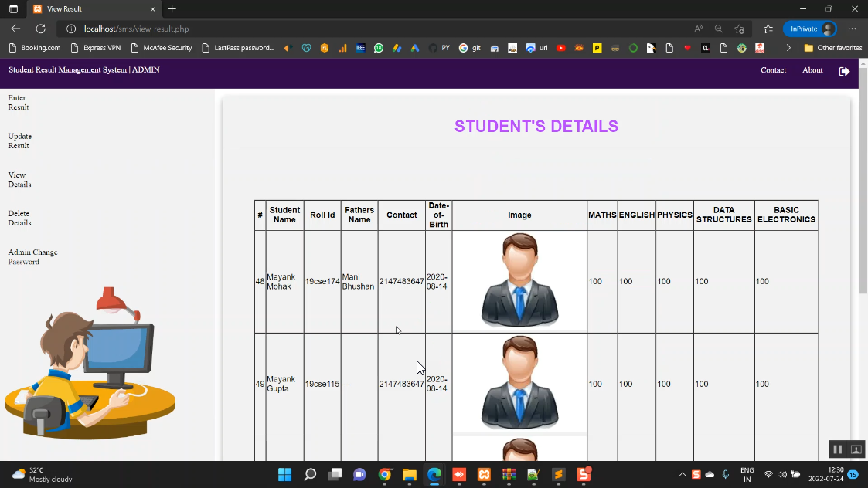Screen dimensions: 868x488
Task: Click the logout icon in the header
Action: (x=844, y=71)
